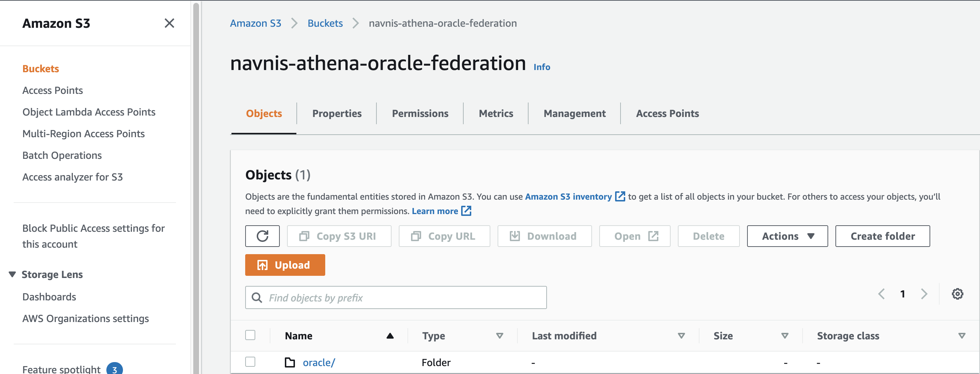The width and height of the screenshot is (980, 374).
Task: Sort by the Type column arrow
Action: (x=499, y=335)
